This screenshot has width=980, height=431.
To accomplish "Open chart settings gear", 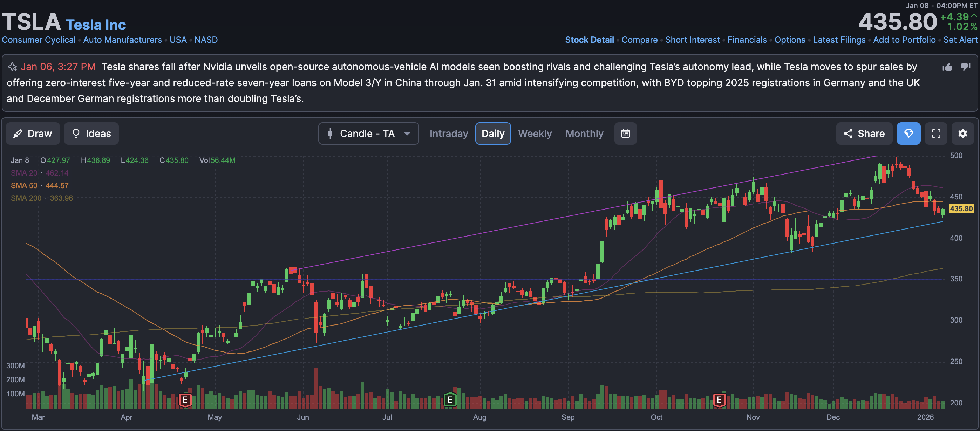I will [x=962, y=134].
